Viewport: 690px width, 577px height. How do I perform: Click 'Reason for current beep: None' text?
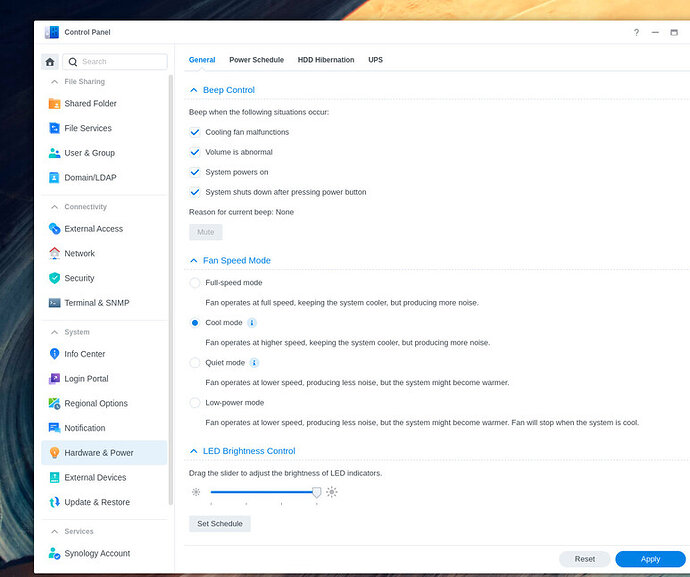point(241,212)
